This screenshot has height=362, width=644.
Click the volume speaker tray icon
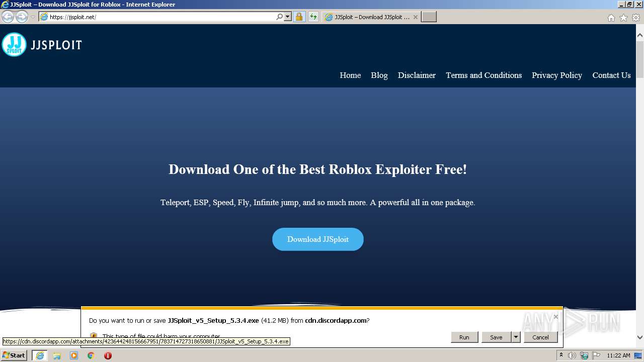572,355
